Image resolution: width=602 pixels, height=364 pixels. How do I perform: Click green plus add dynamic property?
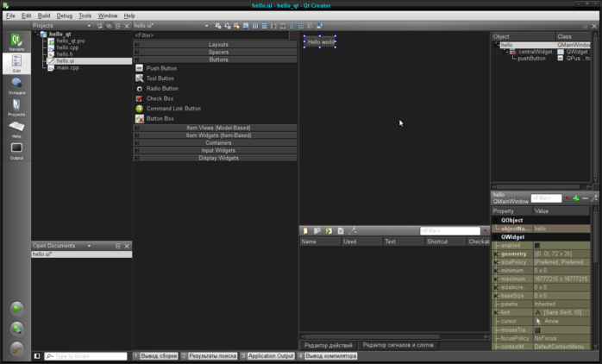point(576,198)
